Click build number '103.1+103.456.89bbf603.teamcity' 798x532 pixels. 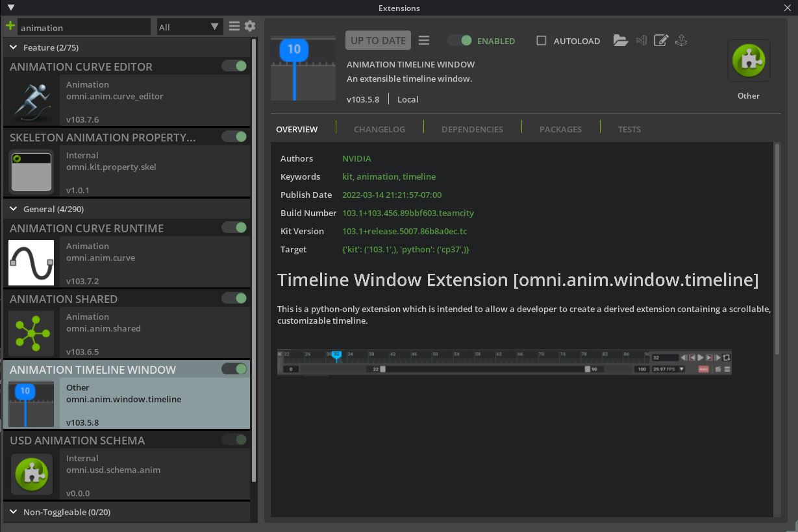point(408,213)
